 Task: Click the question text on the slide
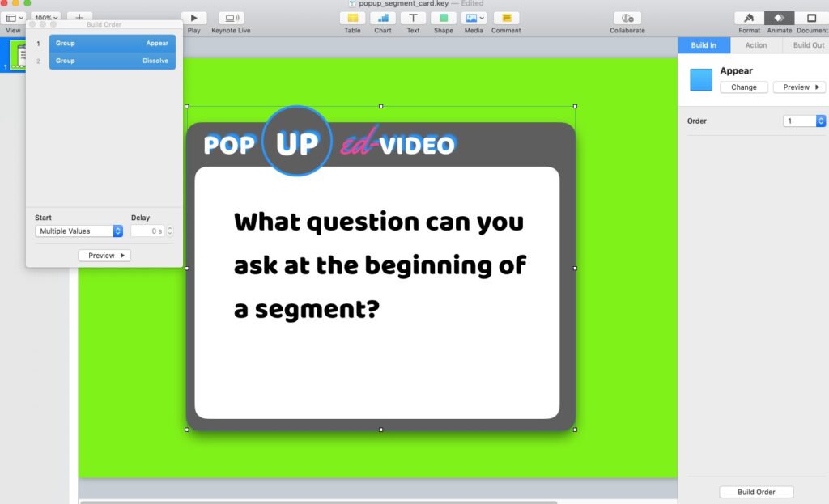(x=380, y=265)
